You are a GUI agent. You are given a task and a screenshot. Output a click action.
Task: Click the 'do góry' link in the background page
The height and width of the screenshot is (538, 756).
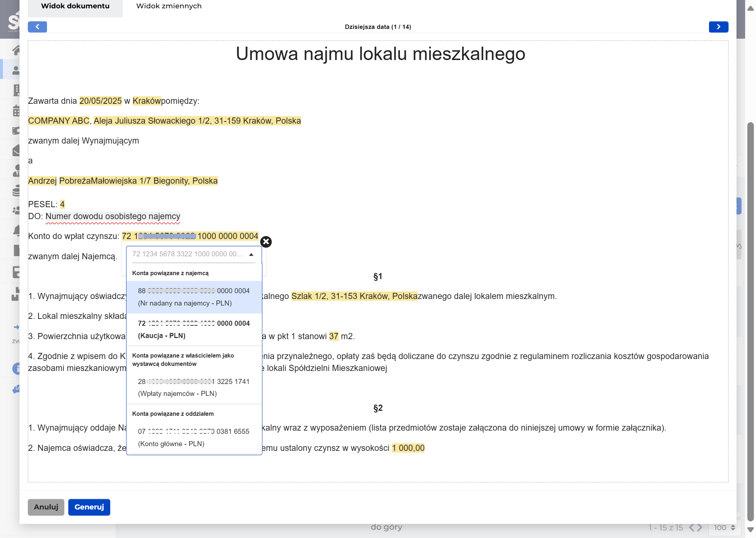coord(386,527)
